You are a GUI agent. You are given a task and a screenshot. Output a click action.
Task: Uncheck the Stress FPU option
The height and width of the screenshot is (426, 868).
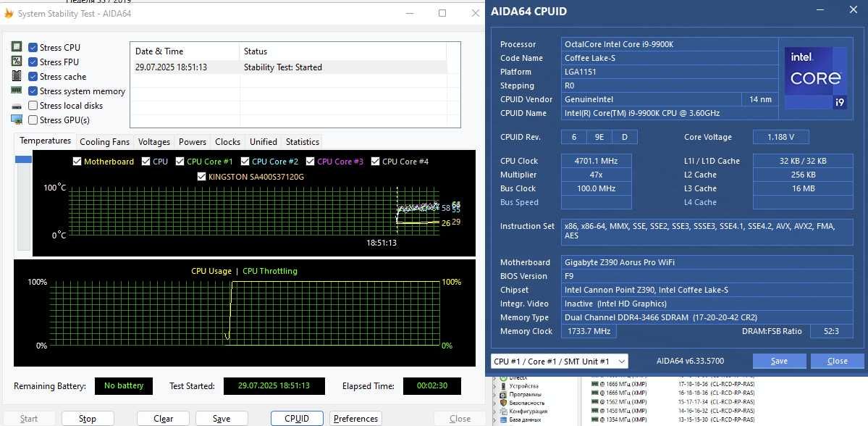(33, 62)
